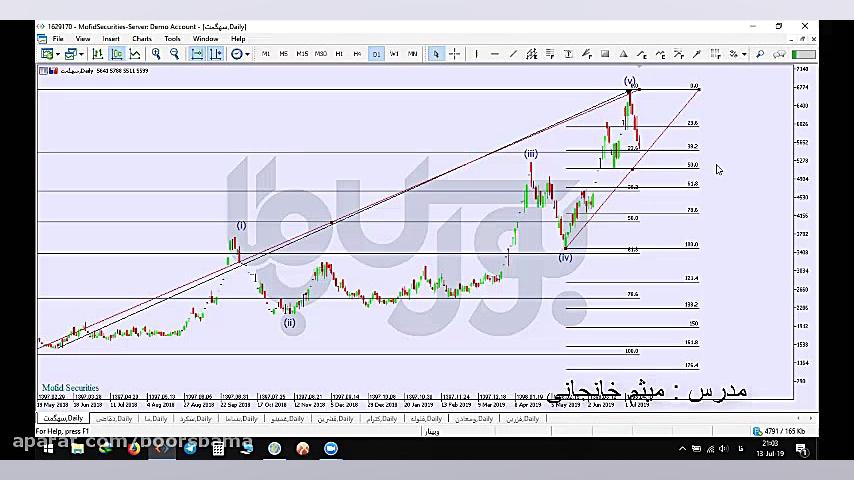This screenshot has width=854, height=480.
Task: Switch to the سهگمت,Daily chart tab
Action: (63, 418)
